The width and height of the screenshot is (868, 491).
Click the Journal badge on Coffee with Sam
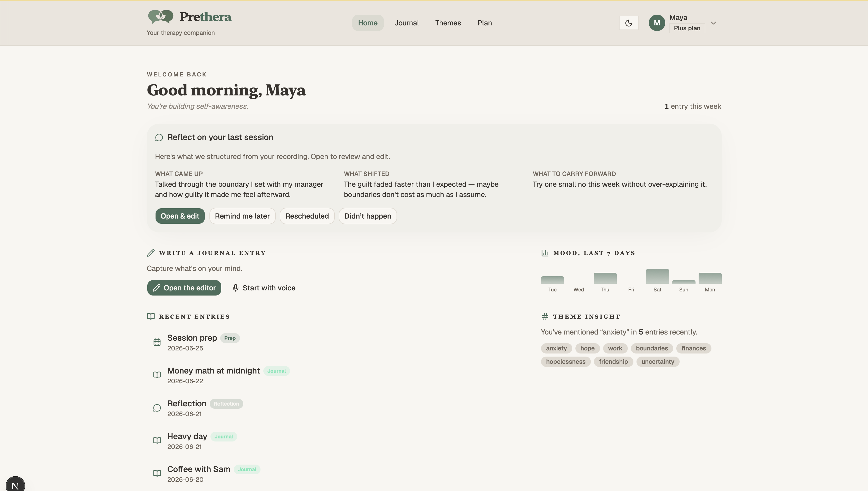click(247, 469)
